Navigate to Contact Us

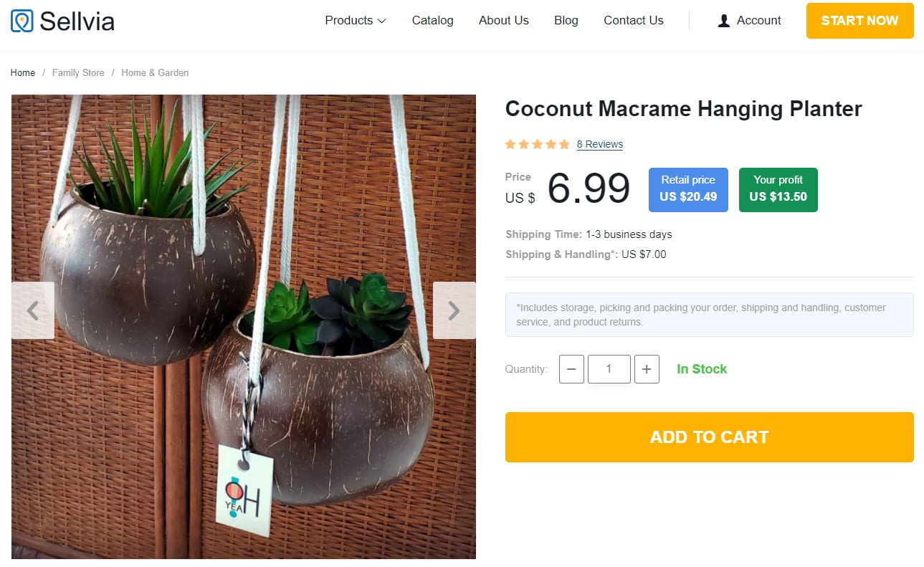633,21
